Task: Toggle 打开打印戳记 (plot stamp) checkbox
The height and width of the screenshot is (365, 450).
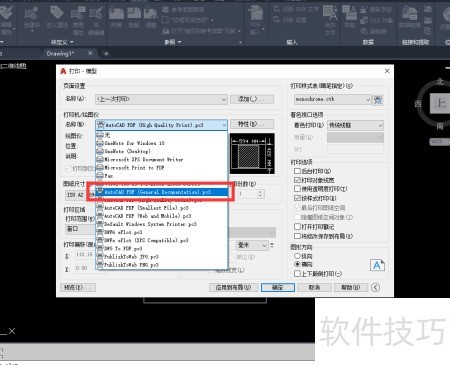Action: pyautogui.click(x=297, y=227)
